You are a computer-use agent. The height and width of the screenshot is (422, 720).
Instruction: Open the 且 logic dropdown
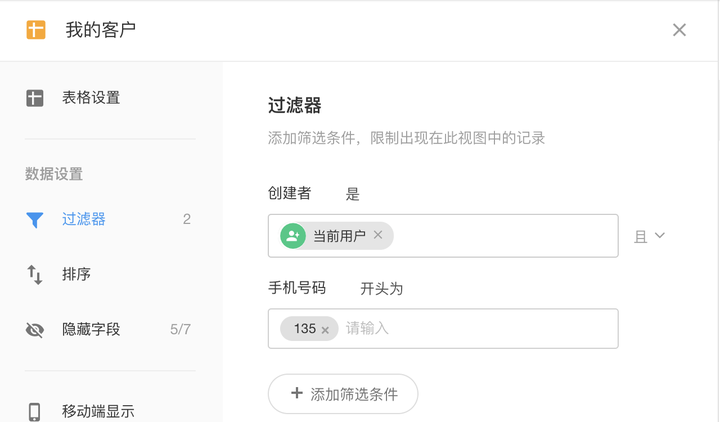point(649,237)
